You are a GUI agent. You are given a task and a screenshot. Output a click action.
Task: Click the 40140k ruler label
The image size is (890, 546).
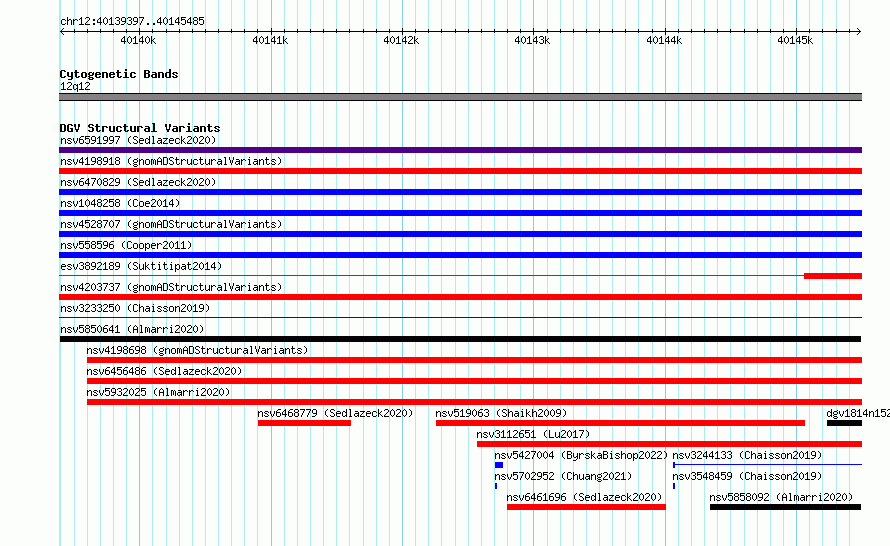click(x=138, y=40)
